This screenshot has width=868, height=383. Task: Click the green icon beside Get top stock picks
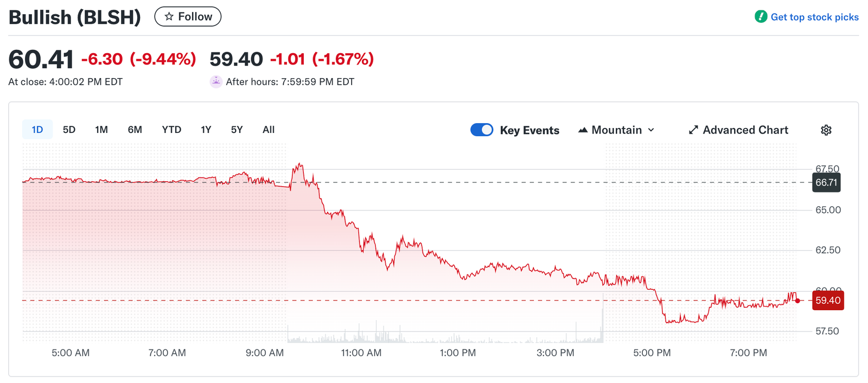760,17
